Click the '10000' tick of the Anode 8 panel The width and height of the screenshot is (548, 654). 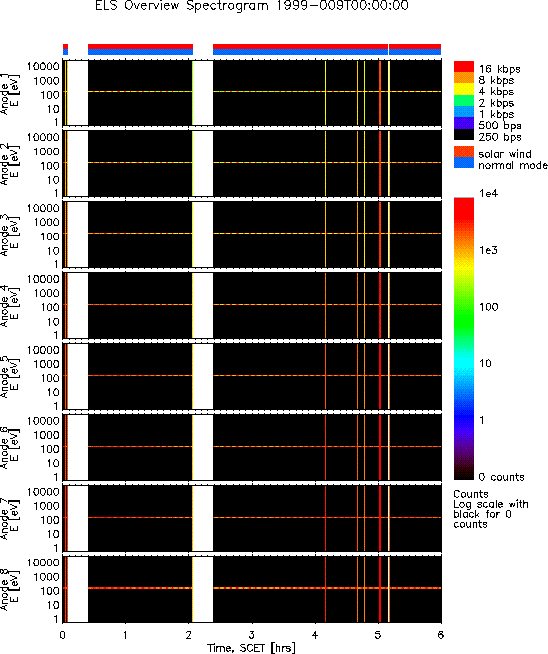coord(43,562)
